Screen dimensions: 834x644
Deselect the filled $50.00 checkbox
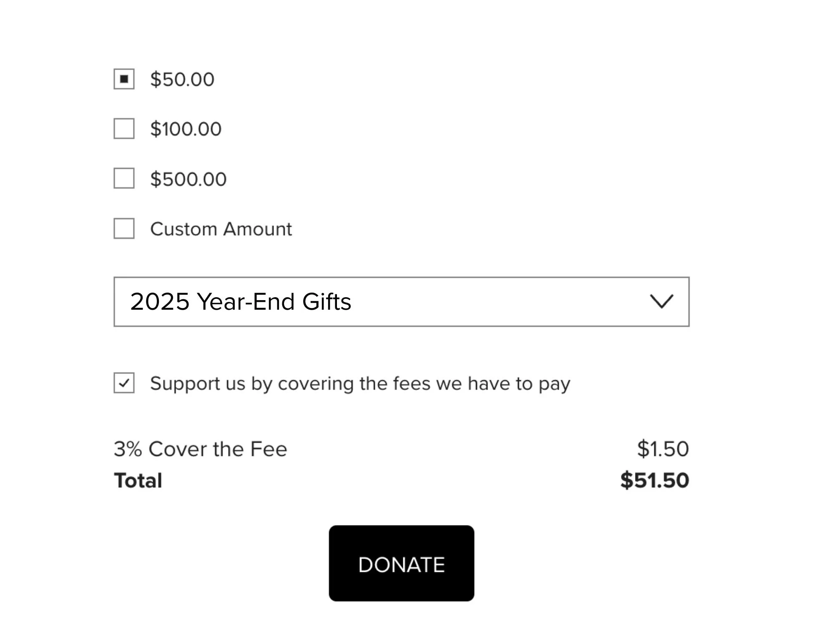124,79
